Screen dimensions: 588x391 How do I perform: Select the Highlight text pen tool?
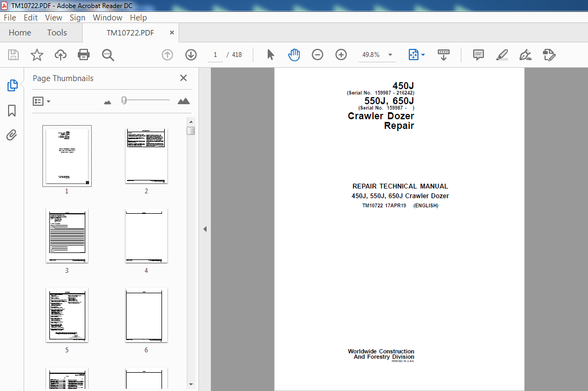coord(502,55)
